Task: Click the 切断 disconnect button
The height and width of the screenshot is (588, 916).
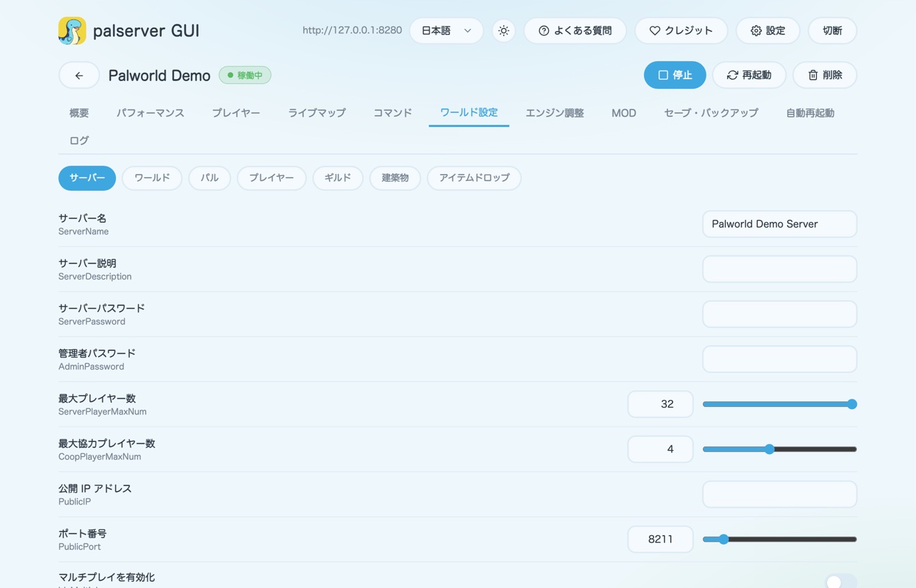Action: [832, 31]
